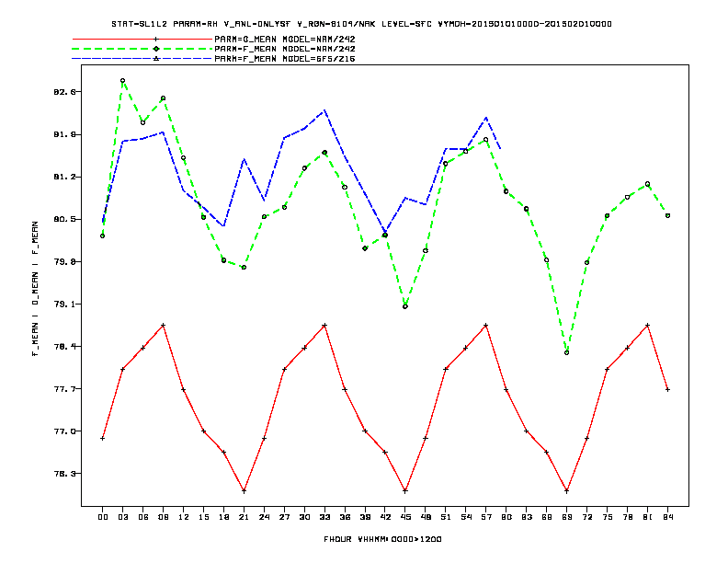Click the x-axis tick label 21

pos(244,517)
